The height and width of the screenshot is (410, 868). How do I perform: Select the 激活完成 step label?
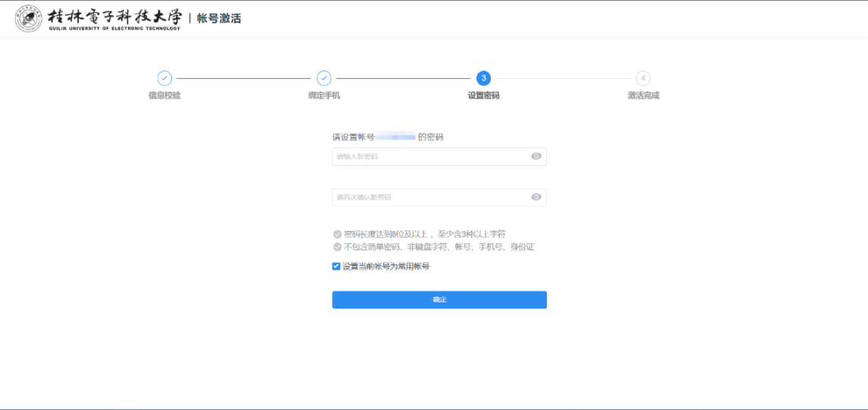pos(643,95)
